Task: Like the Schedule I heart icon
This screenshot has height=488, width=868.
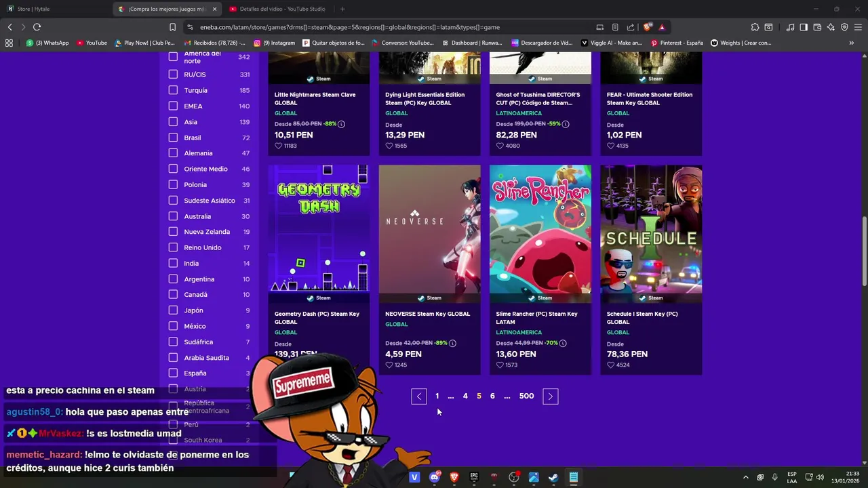Action: [x=610, y=365]
